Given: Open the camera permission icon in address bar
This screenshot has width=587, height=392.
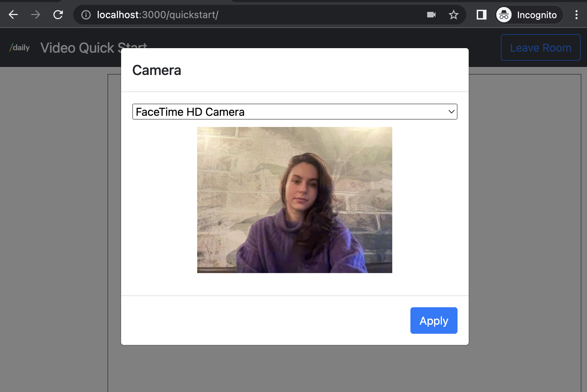Looking at the screenshot, I should pos(431,15).
